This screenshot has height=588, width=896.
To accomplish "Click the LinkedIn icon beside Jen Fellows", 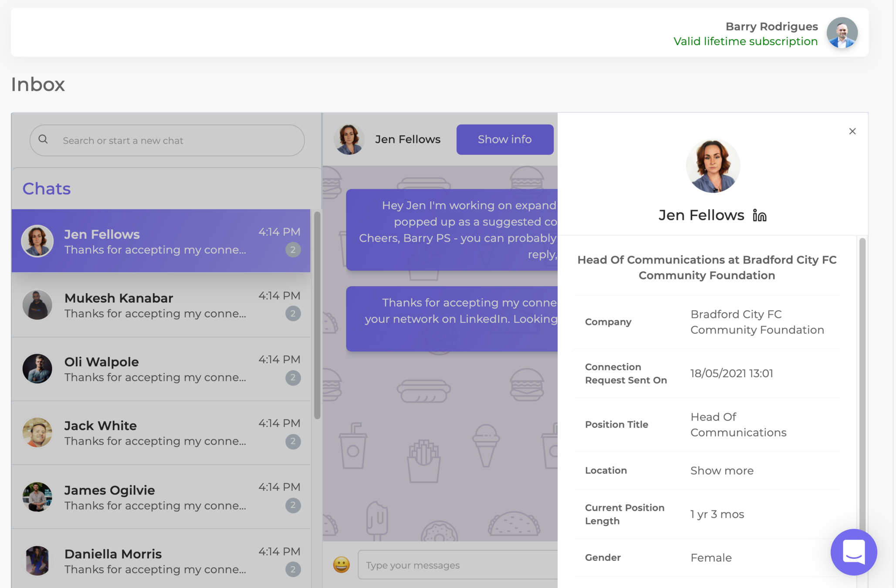I will click(759, 215).
